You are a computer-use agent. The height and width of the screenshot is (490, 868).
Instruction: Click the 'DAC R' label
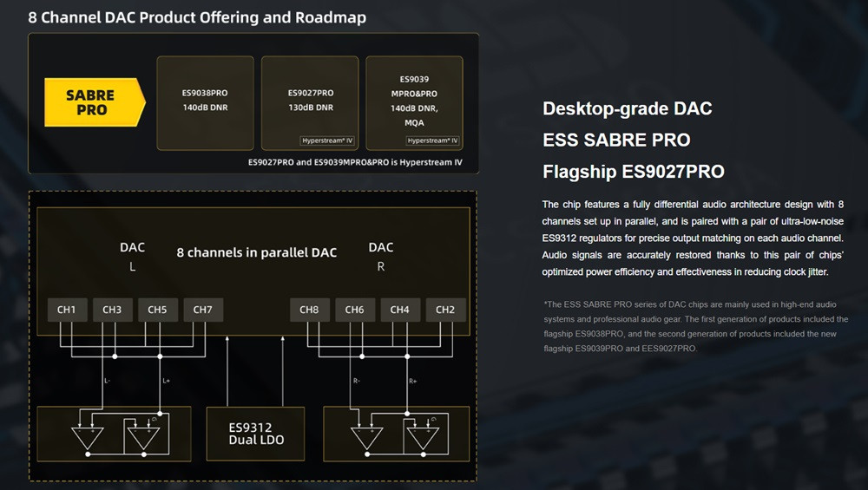click(x=381, y=257)
